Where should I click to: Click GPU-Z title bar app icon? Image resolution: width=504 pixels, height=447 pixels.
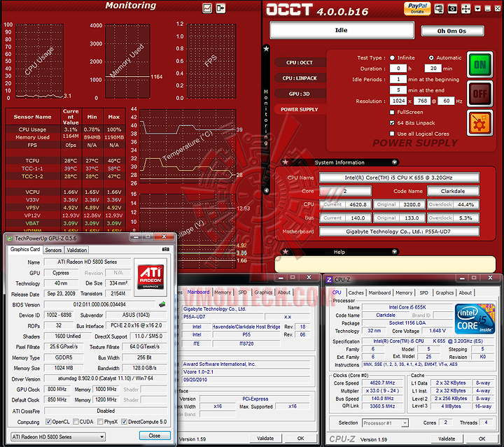click(10, 239)
